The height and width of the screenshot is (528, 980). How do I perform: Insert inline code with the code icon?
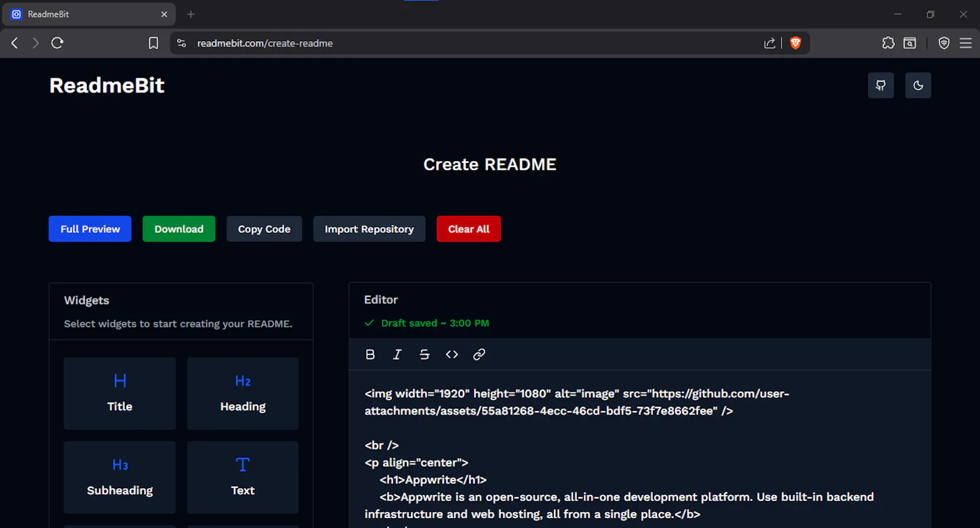(x=452, y=355)
